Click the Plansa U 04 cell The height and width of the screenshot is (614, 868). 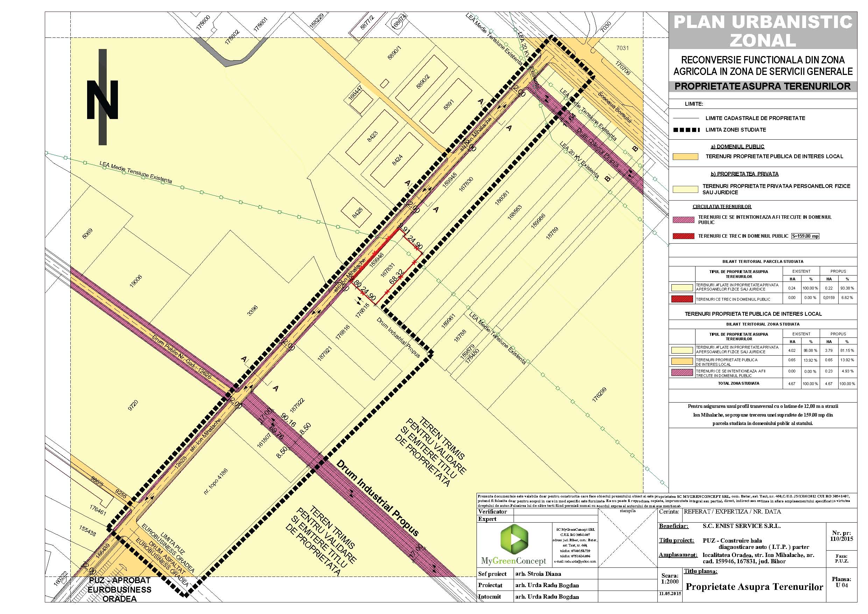[841, 582]
